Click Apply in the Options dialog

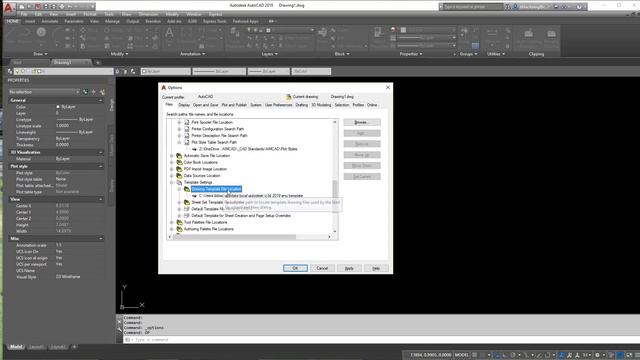pos(349,268)
